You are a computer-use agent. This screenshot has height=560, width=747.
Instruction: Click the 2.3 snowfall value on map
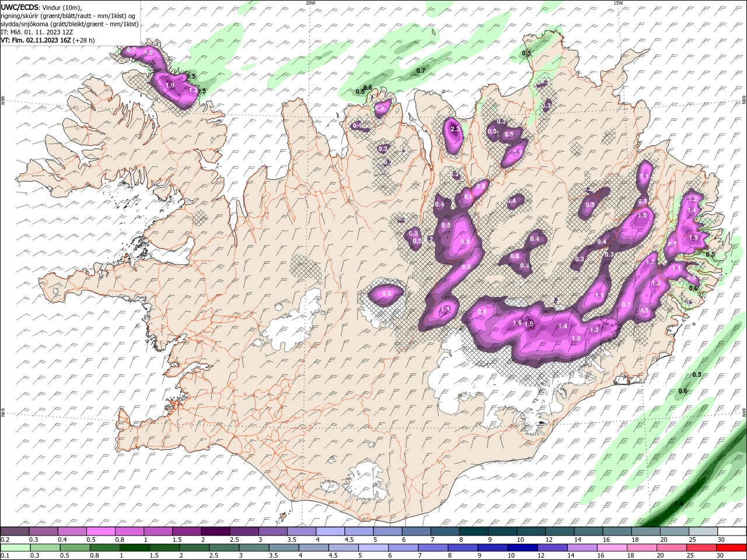(456, 129)
